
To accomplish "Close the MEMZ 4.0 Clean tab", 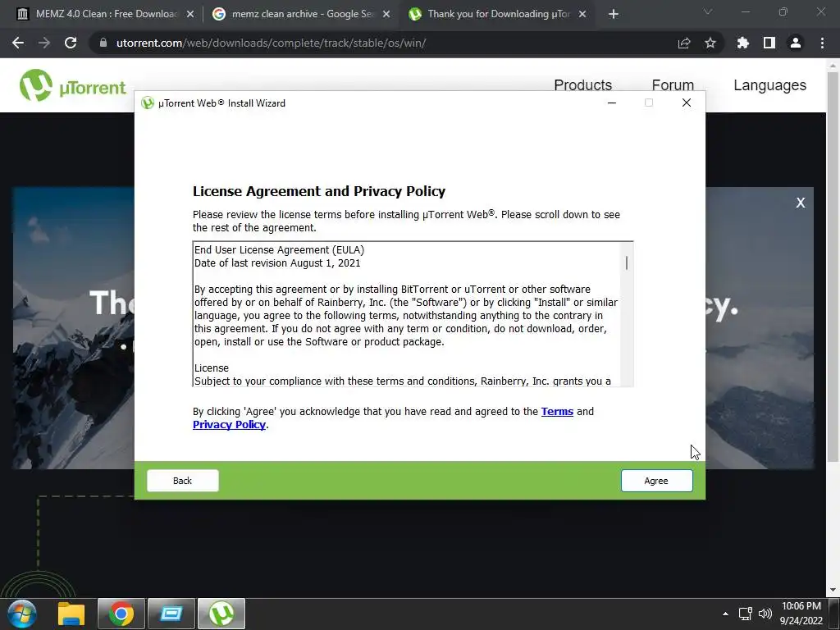I will pos(190,15).
